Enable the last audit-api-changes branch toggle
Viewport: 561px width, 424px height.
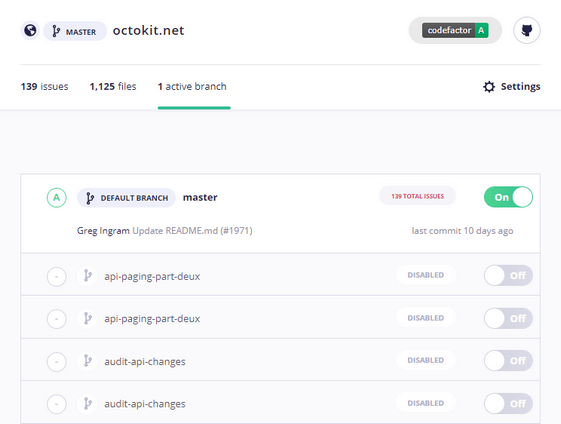508,403
